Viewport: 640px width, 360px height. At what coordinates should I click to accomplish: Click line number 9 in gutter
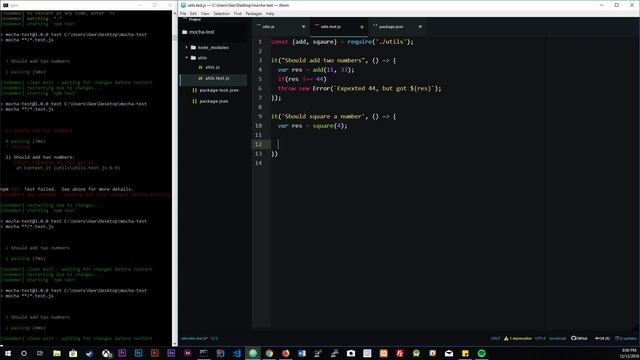[260, 116]
